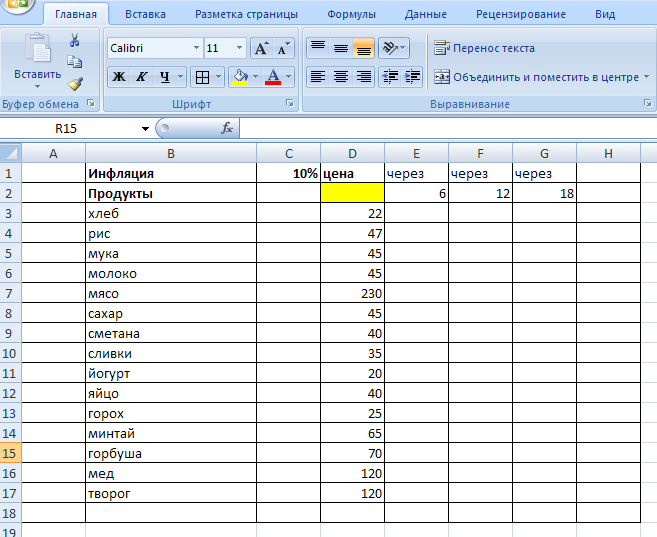Click the increase indent icon
The image size is (657, 537).
coord(413,76)
